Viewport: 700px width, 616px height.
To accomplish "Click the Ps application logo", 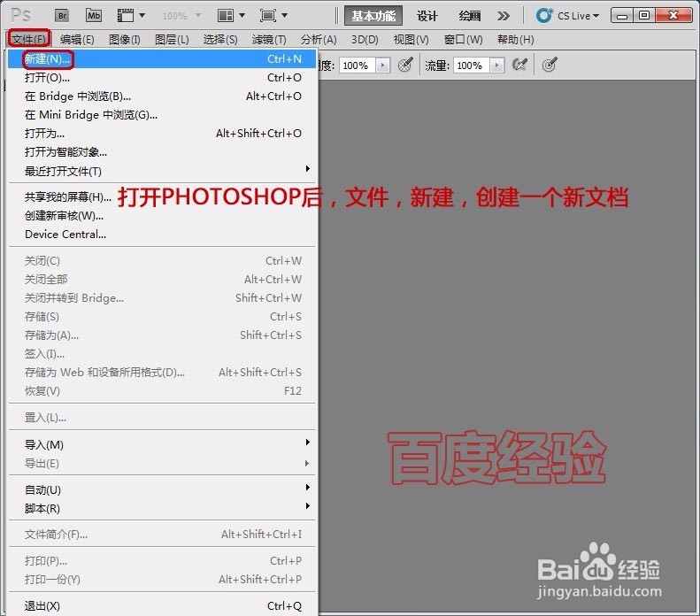I will (21, 16).
